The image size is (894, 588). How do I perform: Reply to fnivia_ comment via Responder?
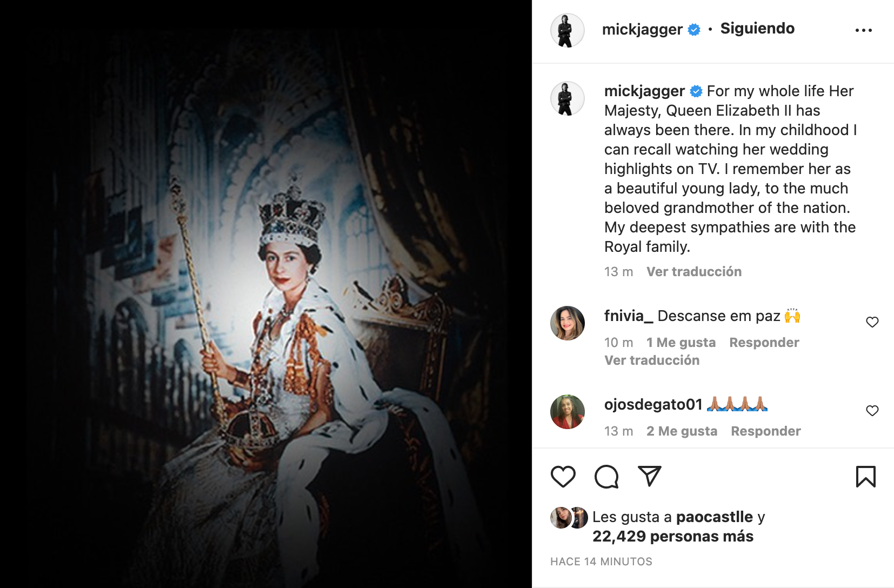(764, 343)
